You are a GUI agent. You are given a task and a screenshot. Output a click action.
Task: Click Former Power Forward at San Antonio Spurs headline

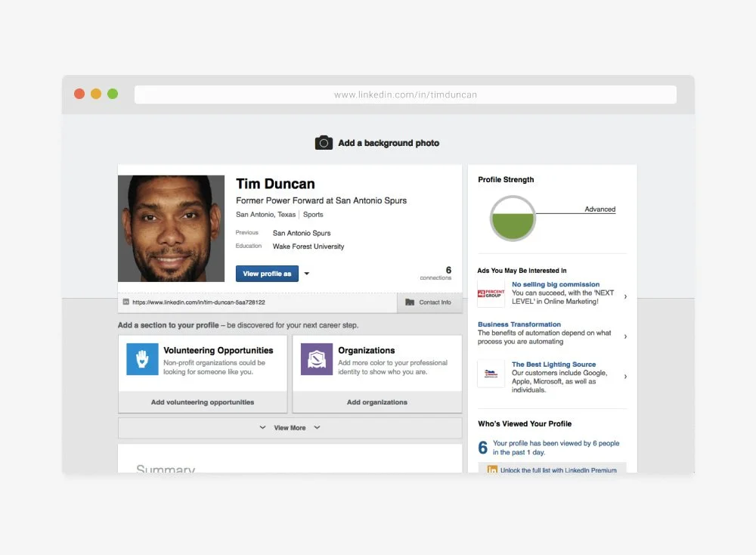point(321,200)
